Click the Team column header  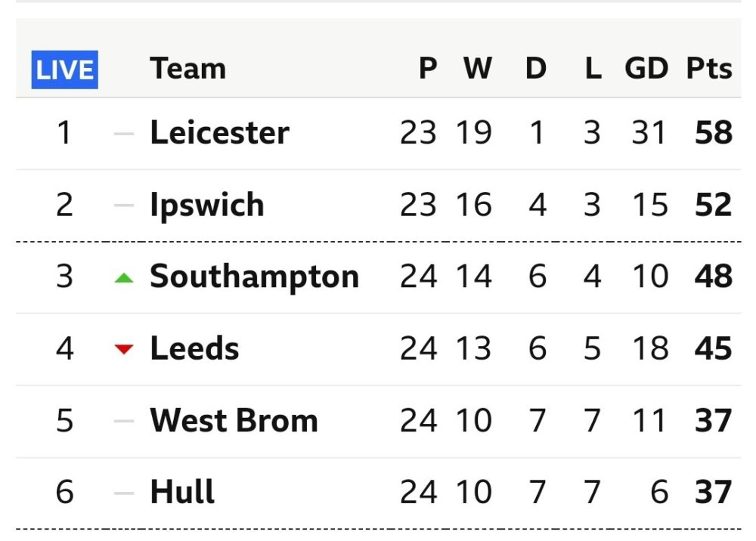point(187,69)
